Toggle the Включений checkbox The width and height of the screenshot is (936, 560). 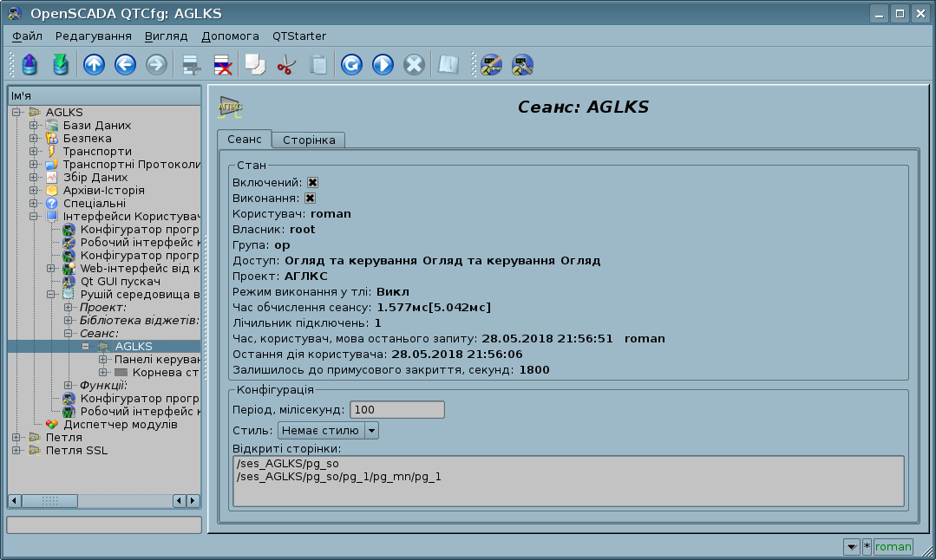point(312,183)
